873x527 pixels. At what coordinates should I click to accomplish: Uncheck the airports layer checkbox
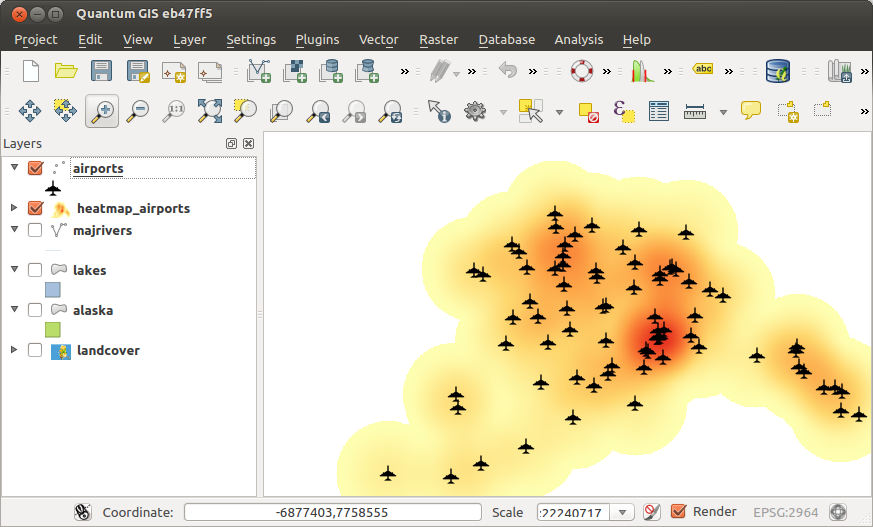tap(36, 169)
